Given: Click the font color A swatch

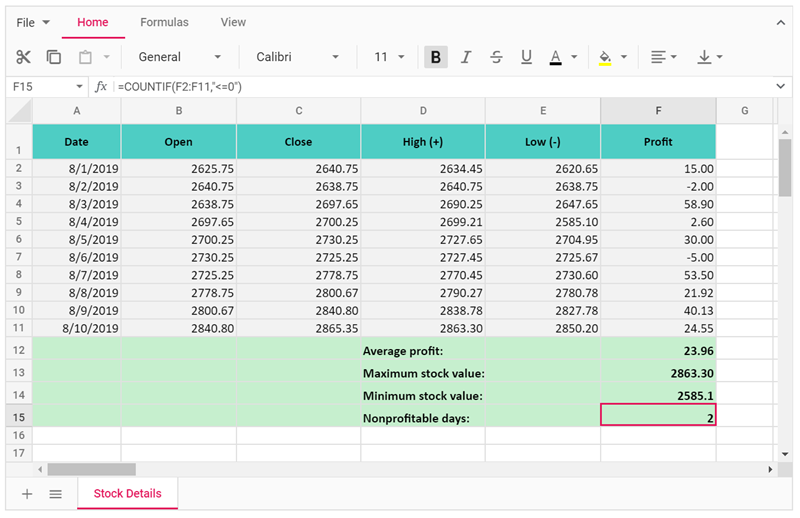Looking at the screenshot, I should (x=556, y=57).
